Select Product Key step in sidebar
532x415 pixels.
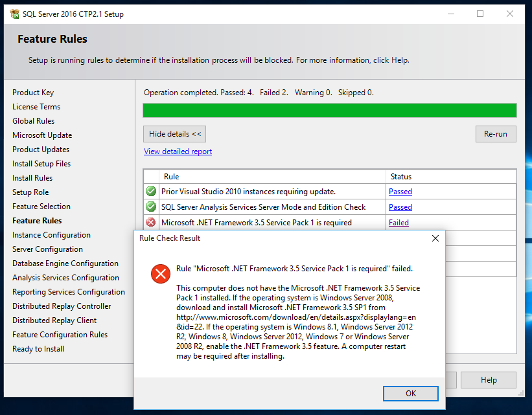click(x=33, y=93)
